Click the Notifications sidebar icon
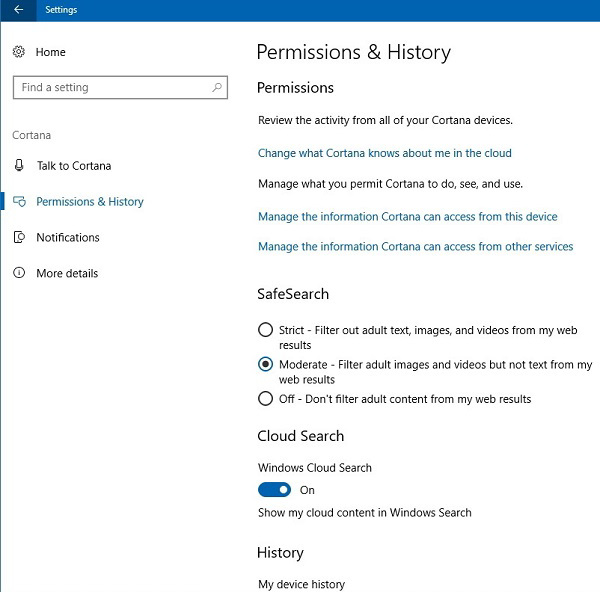This screenshot has width=600, height=592. [19, 237]
